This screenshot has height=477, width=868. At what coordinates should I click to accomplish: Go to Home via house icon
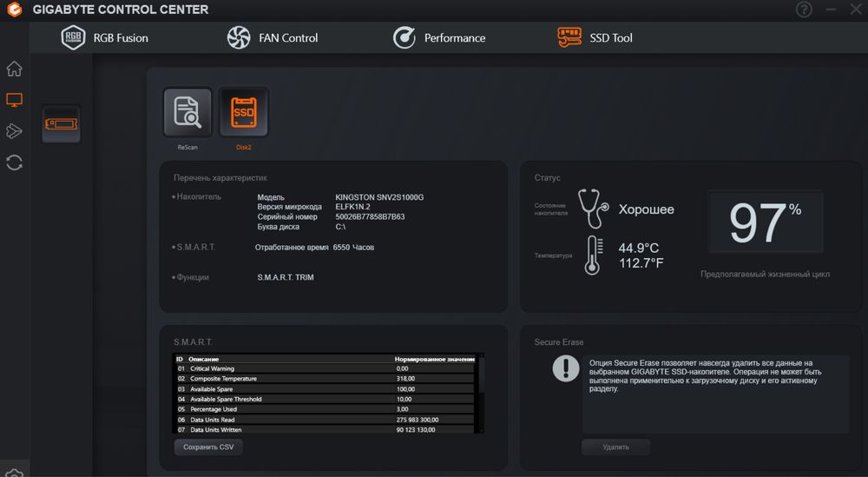(x=15, y=69)
